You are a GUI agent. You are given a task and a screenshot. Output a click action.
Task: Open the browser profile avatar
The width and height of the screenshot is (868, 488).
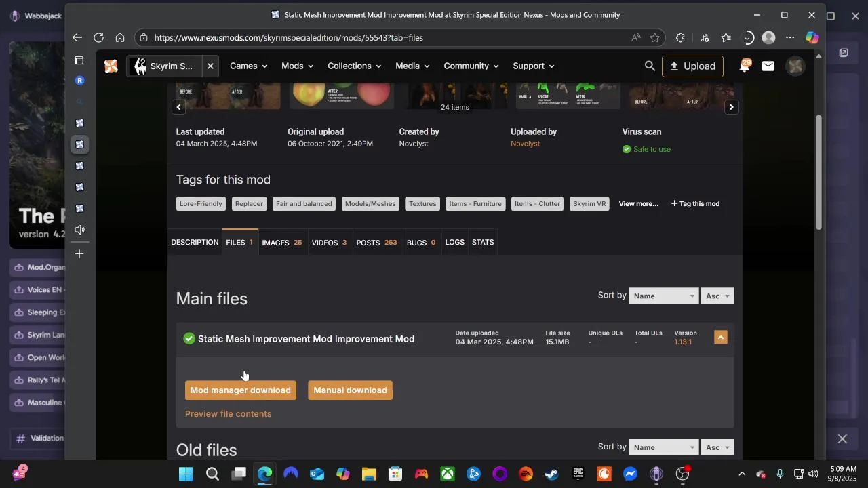pos(768,38)
